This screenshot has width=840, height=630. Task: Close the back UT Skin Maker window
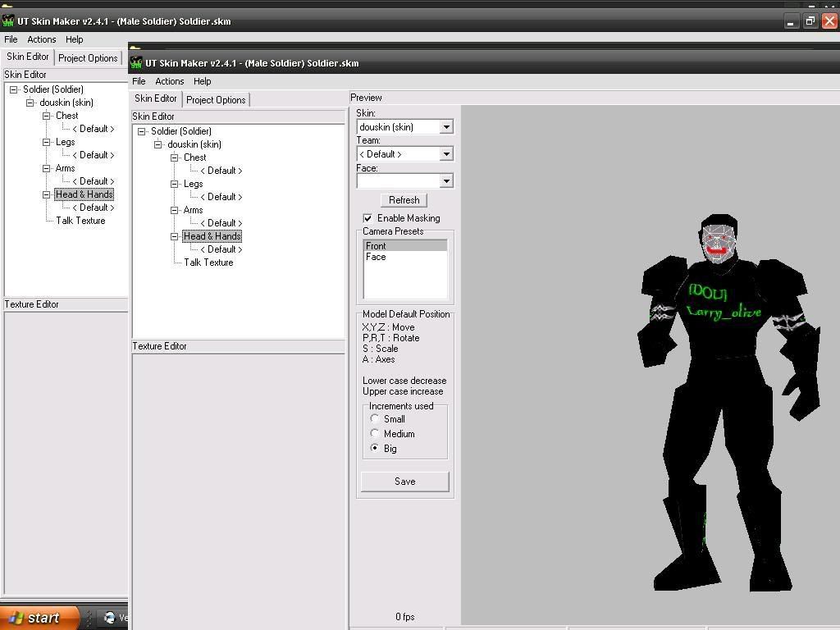point(829,21)
